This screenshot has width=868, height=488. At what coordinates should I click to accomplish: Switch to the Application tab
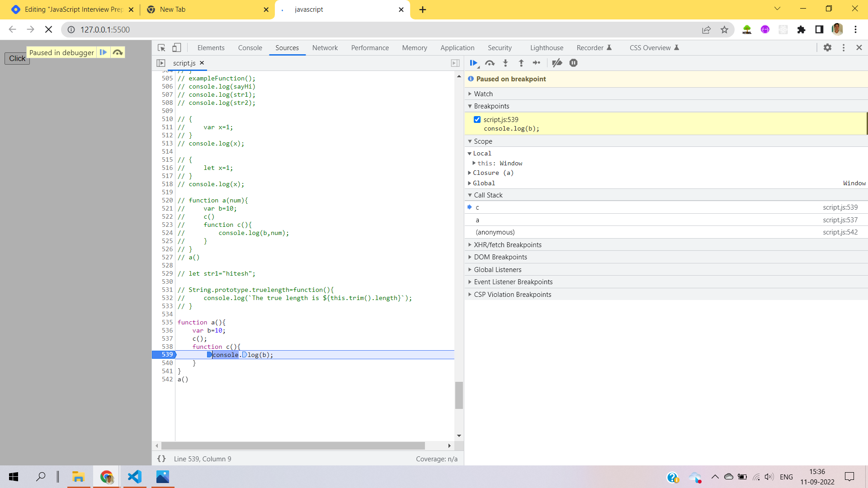point(458,48)
